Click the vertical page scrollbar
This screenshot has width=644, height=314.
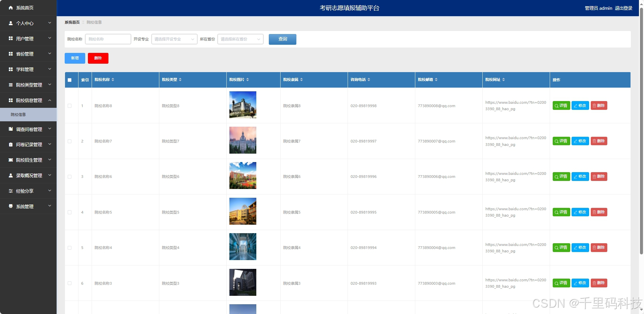click(x=641, y=131)
